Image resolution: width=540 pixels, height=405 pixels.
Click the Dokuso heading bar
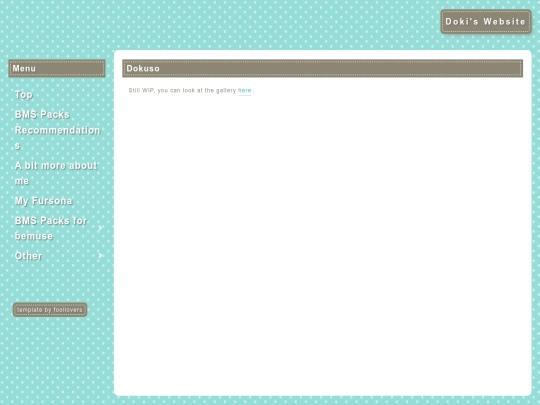[322, 68]
